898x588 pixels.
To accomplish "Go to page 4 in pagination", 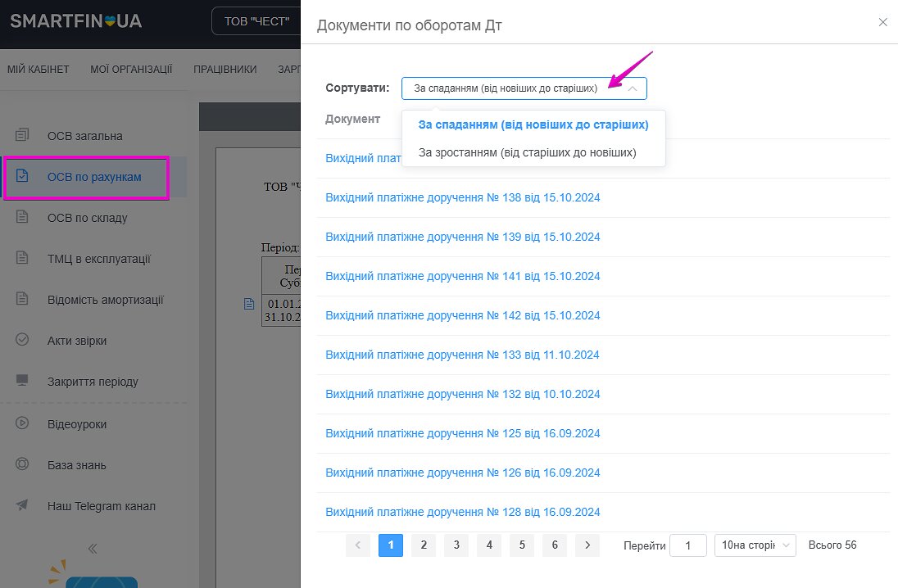I will (489, 545).
